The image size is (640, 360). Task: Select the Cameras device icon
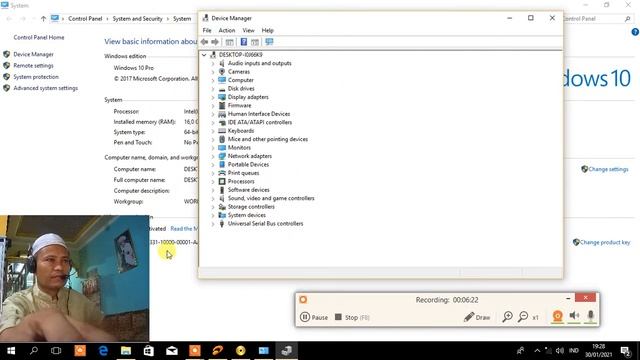[x=222, y=71]
